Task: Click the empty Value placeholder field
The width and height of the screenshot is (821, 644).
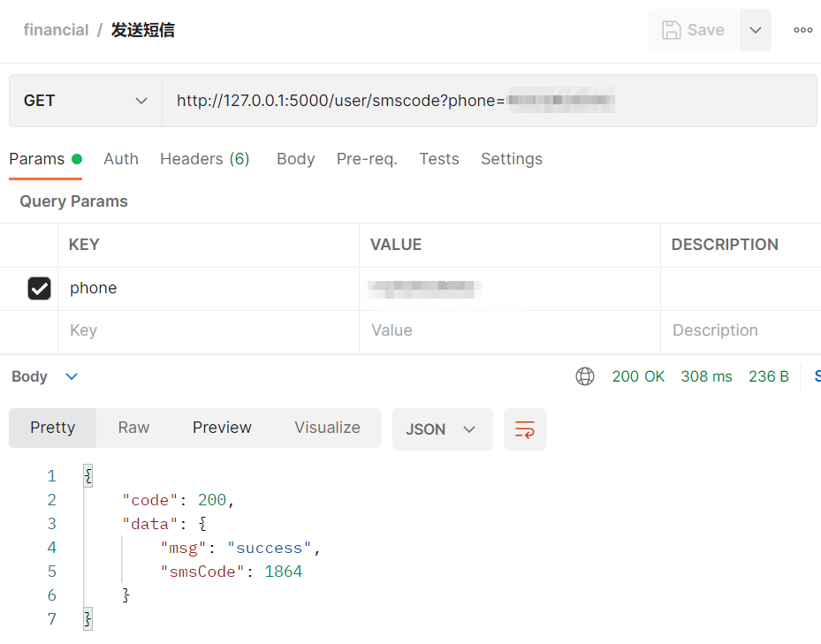Action: [509, 330]
